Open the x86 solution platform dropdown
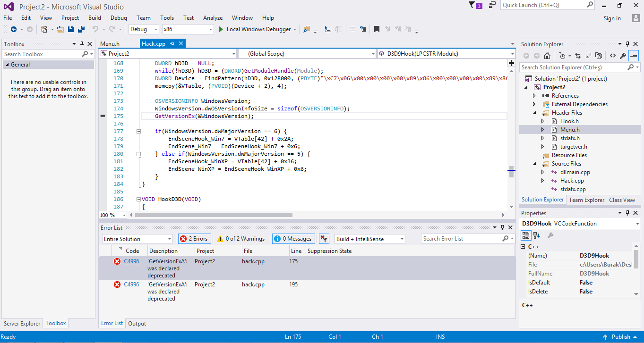 (188, 29)
